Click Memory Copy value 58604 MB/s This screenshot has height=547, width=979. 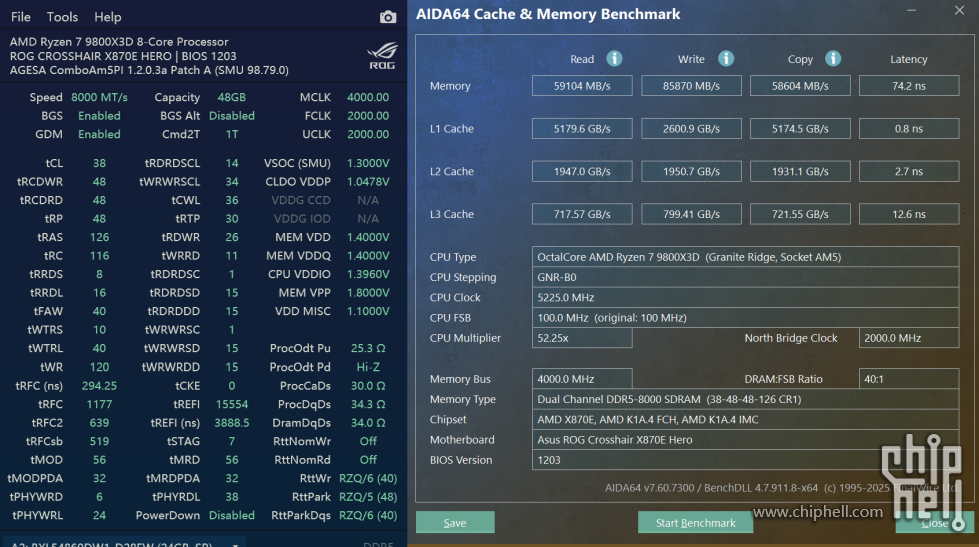[x=800, y=86]
